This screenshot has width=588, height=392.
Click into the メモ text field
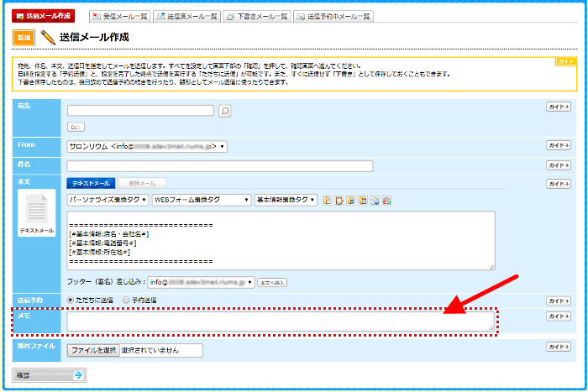[x=281, y=321]
